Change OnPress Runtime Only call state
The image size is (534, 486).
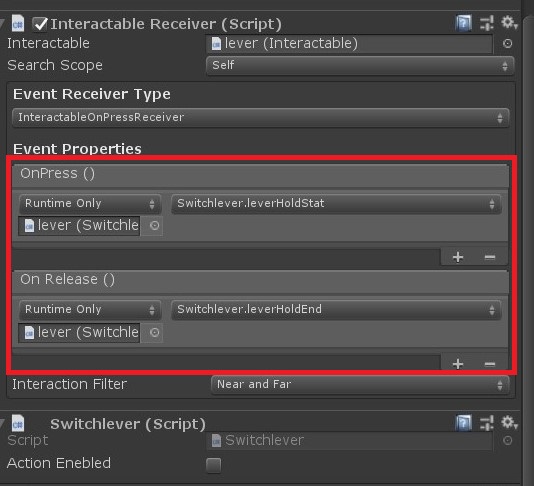coord(90,204)
